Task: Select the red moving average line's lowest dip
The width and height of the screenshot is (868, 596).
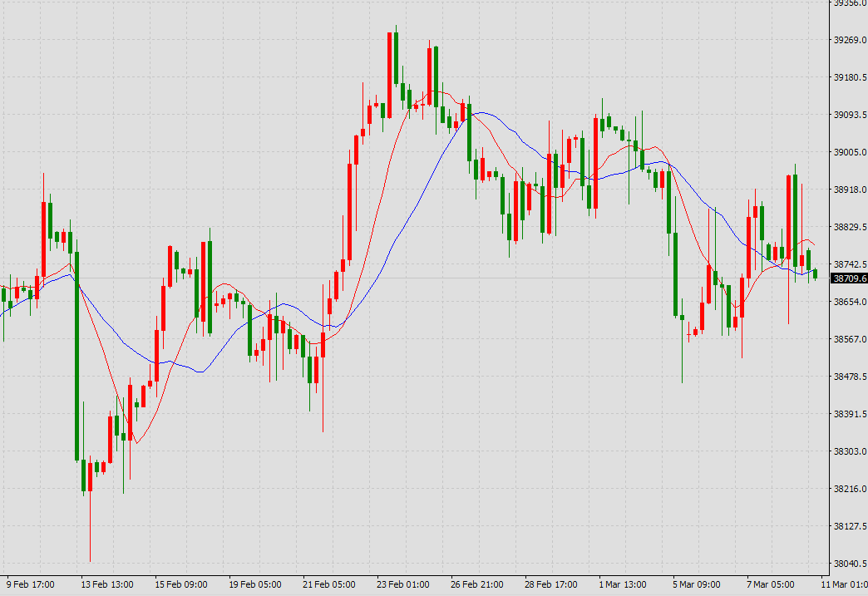Action: pyautogui.click(x=136, y=442)
